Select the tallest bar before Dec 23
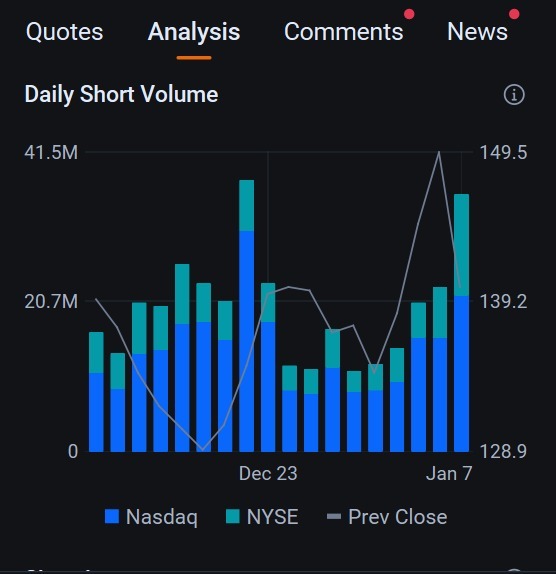This screenshot has width=556, height=574. tap(246, 316)
